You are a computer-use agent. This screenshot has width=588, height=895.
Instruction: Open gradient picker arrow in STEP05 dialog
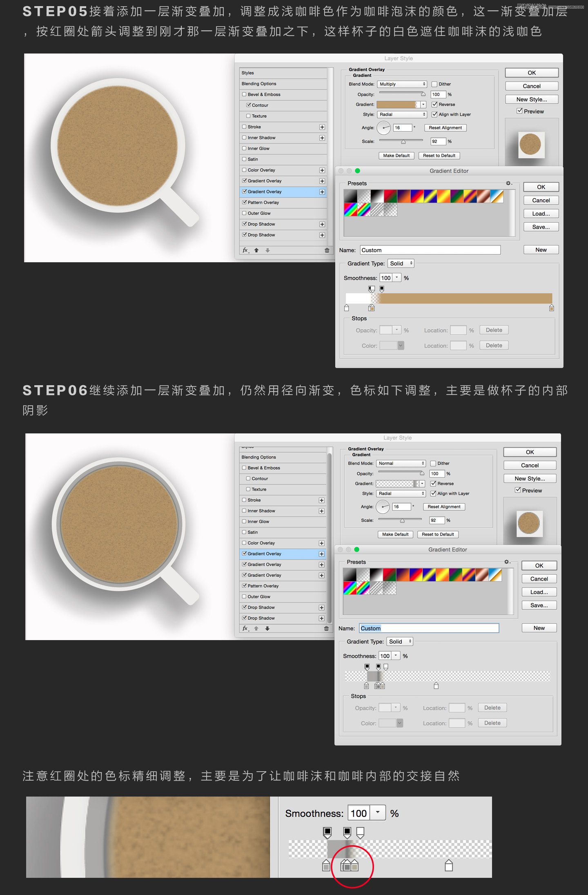pos(423,105)
